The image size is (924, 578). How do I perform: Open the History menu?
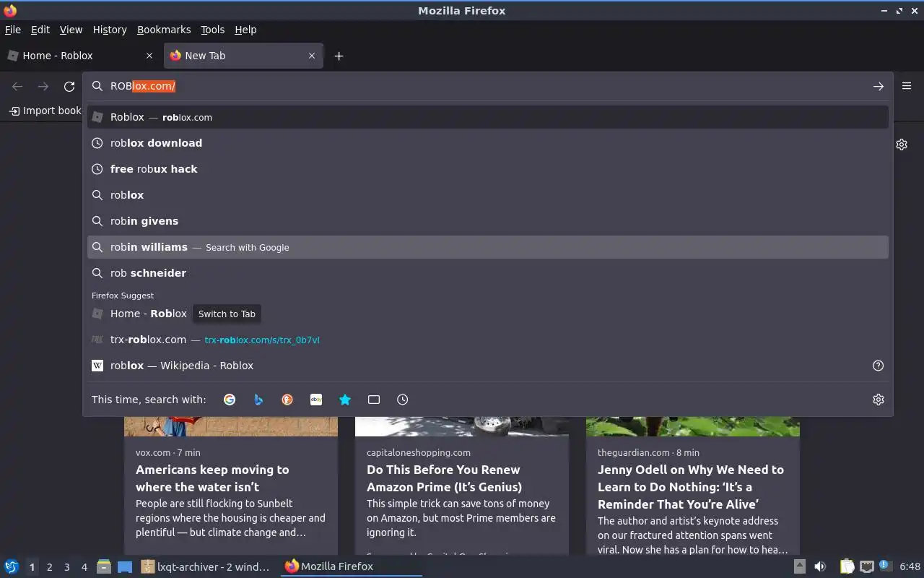coord(110,30)
